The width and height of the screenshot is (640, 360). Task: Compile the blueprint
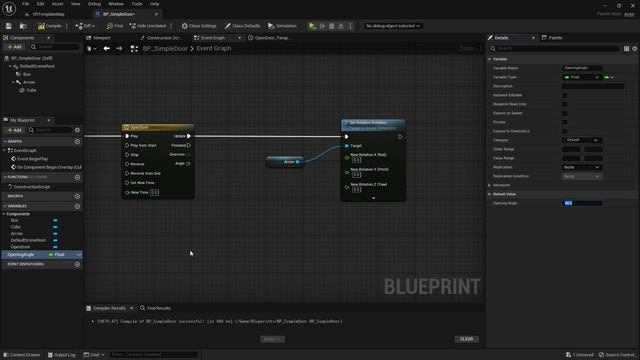49,26
